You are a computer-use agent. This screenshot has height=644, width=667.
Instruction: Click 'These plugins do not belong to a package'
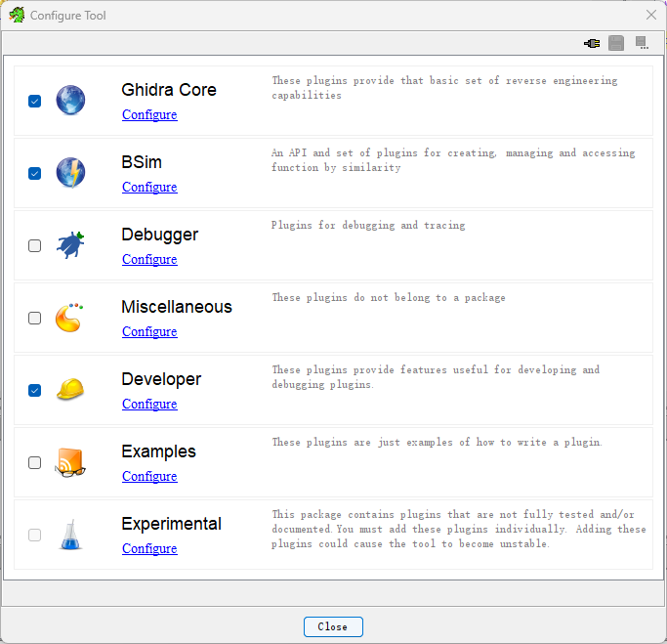389,297
